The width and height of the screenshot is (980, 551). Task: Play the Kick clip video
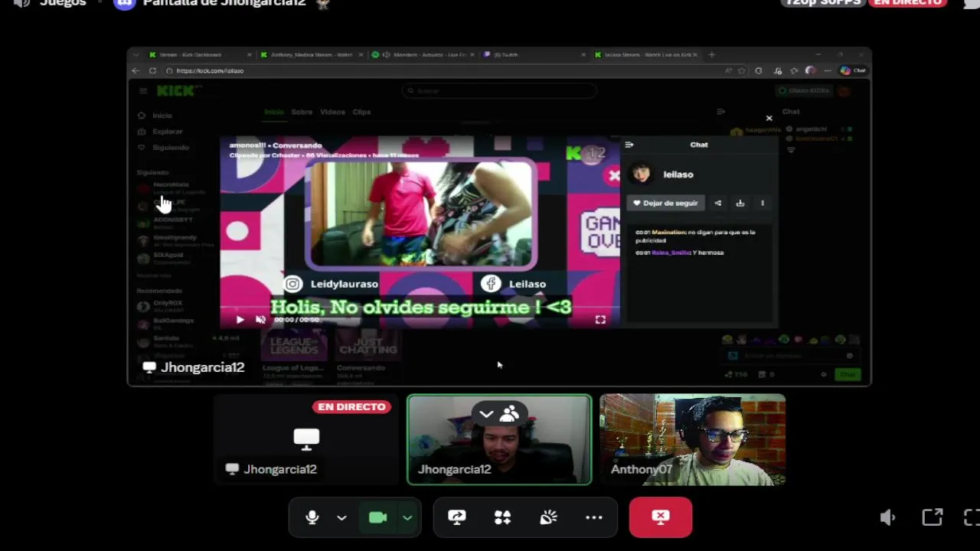tap(240, 320)
